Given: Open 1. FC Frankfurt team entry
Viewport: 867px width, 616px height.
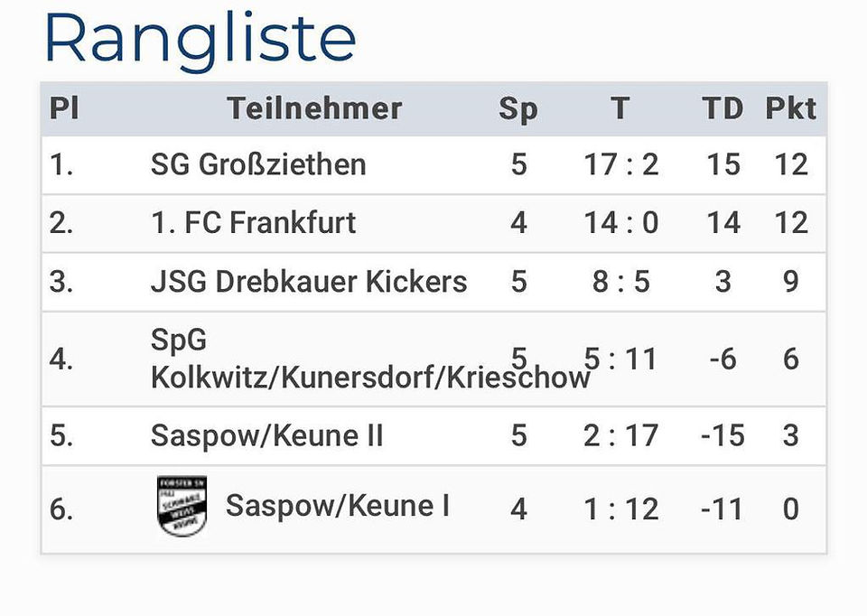Looking at the screenshot, I should (253, 222).
